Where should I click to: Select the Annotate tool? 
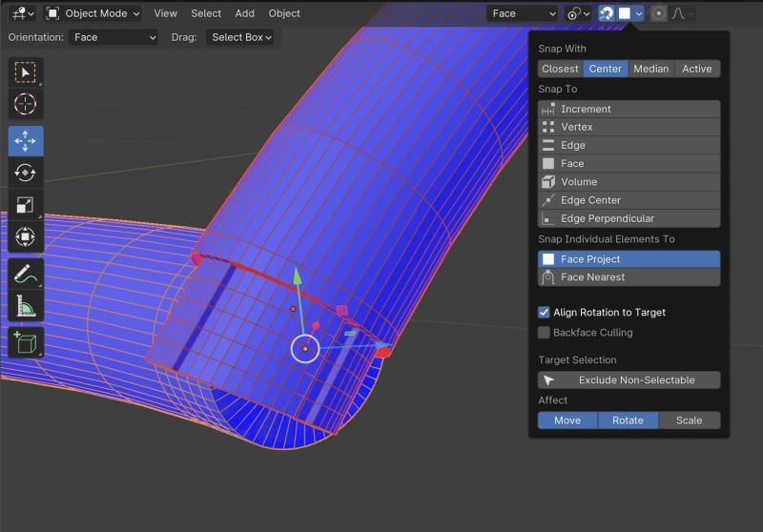(26, 274)
